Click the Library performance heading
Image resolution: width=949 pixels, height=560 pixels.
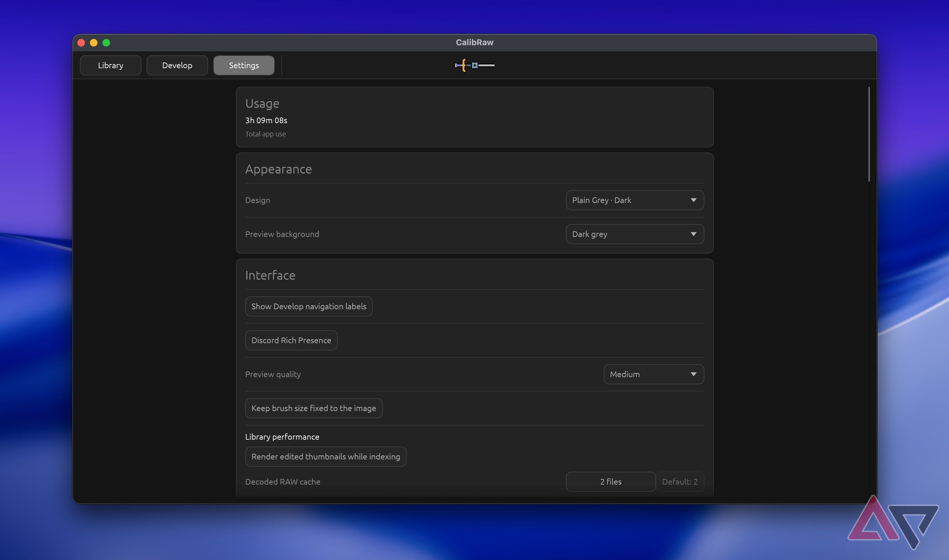pos(282,436)
